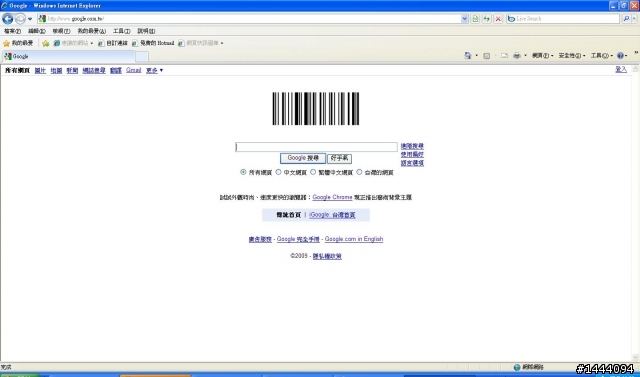Click the feeds icon in command bar

487,56
